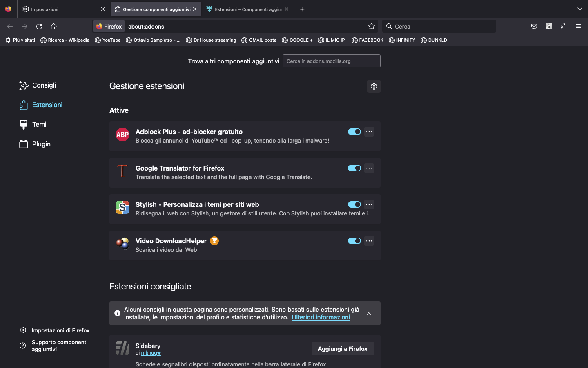Viewport: 588px width, 368px height.
Task: Disable the Adblock Plus extension
Action: pyautogui.click(x=354, y=132)
